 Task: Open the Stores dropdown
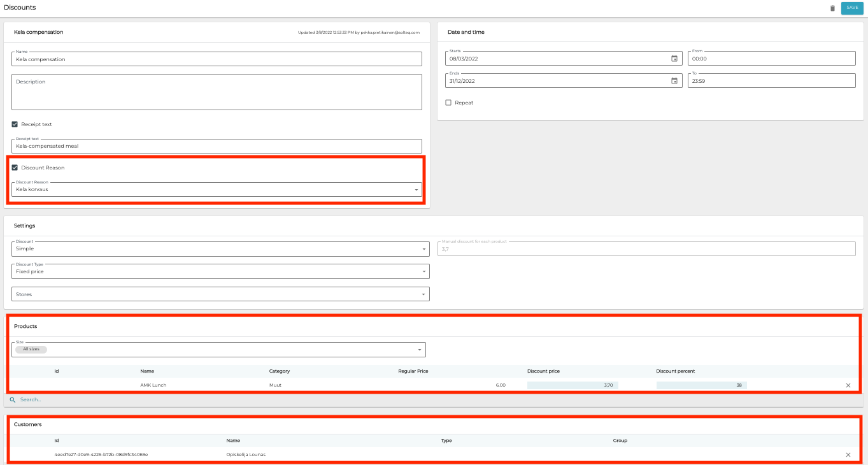pyautogui.click(x=220, y=294)
